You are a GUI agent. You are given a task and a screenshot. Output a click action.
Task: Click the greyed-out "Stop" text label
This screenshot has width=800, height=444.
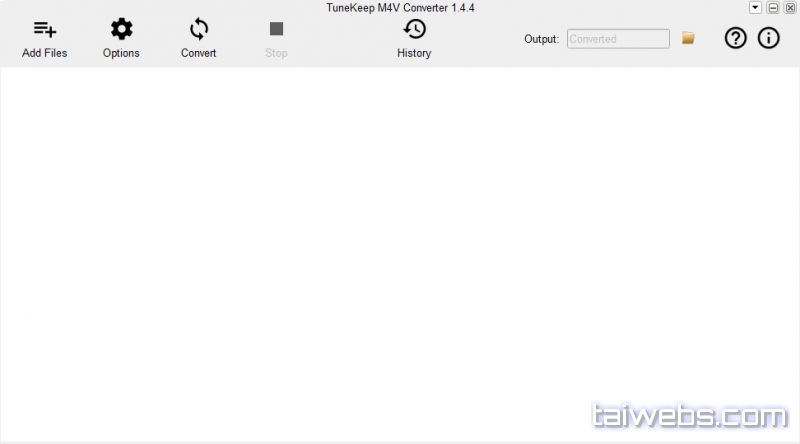pyautogui.click(x=276, y=53)
